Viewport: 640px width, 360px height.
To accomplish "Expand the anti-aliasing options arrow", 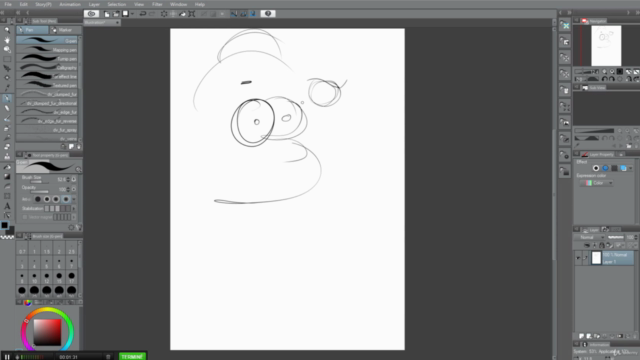I will click(x=74, y=199).
